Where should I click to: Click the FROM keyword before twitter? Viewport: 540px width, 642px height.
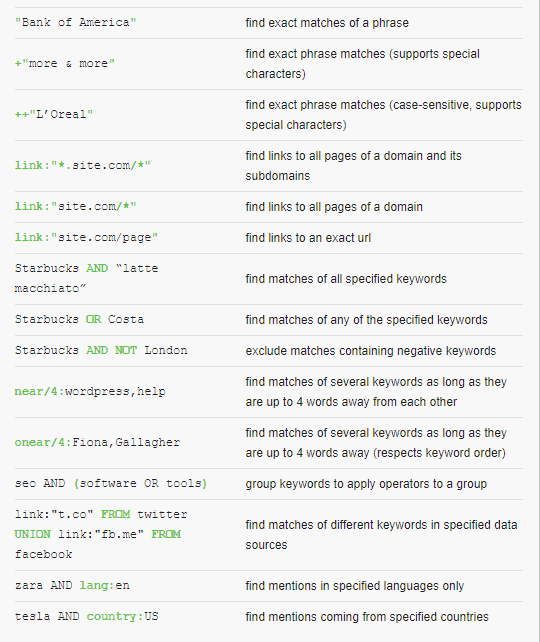coord(115,514)
